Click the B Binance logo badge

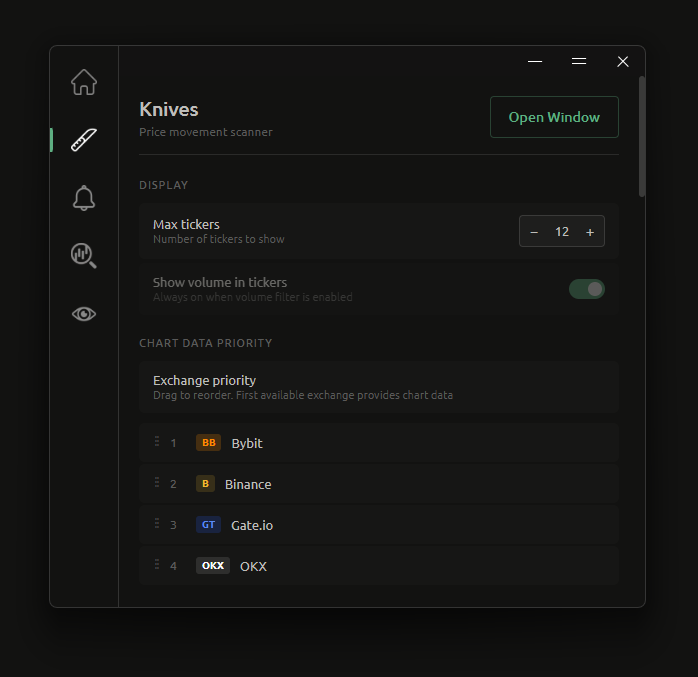tap(205, 484)
